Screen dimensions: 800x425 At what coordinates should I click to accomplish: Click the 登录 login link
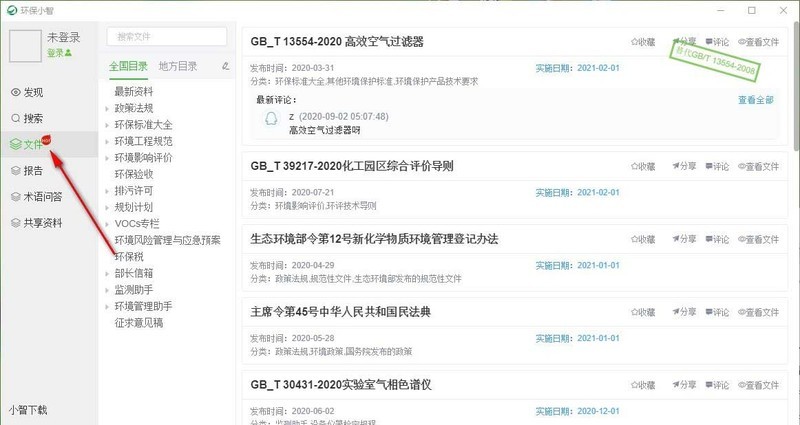coord(59,53)
